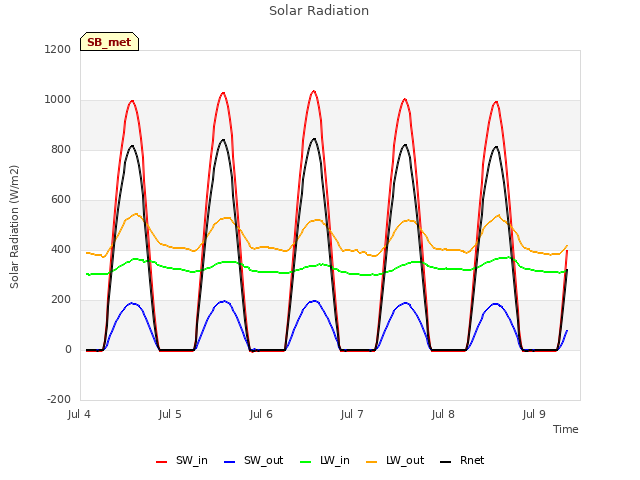640x480 pixels.
Task: Click the orange LW_out legend swatch
Action: (x=372, y=462)
